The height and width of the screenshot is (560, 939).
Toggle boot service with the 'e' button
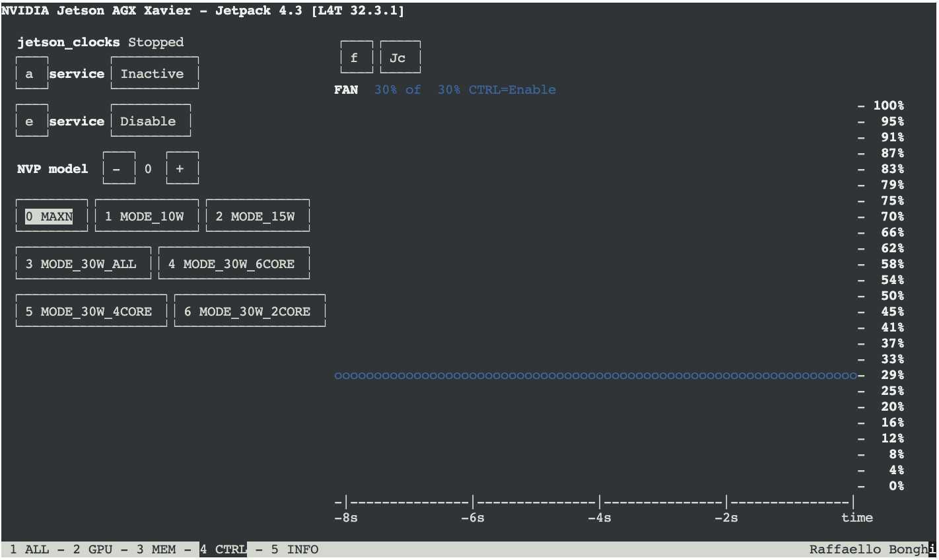click(32, 121)
